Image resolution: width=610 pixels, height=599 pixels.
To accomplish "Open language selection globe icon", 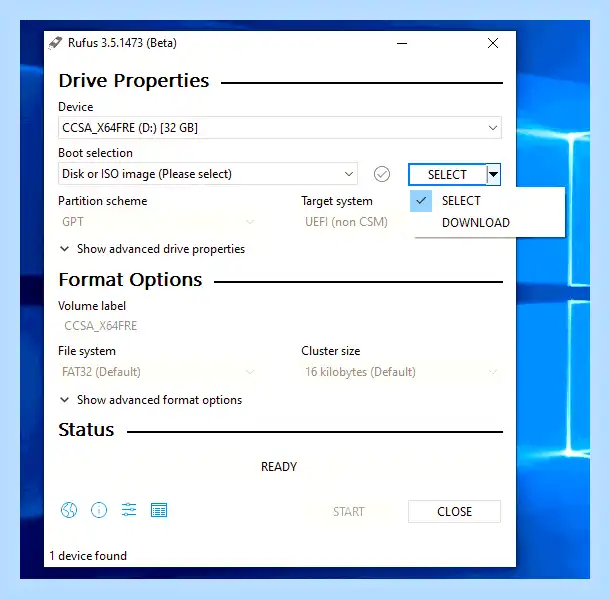I will (x=69, y=510).
